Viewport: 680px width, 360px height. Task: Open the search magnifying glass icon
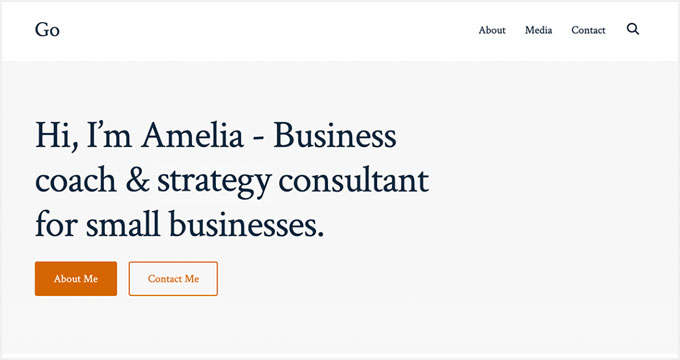coord(633,29)
